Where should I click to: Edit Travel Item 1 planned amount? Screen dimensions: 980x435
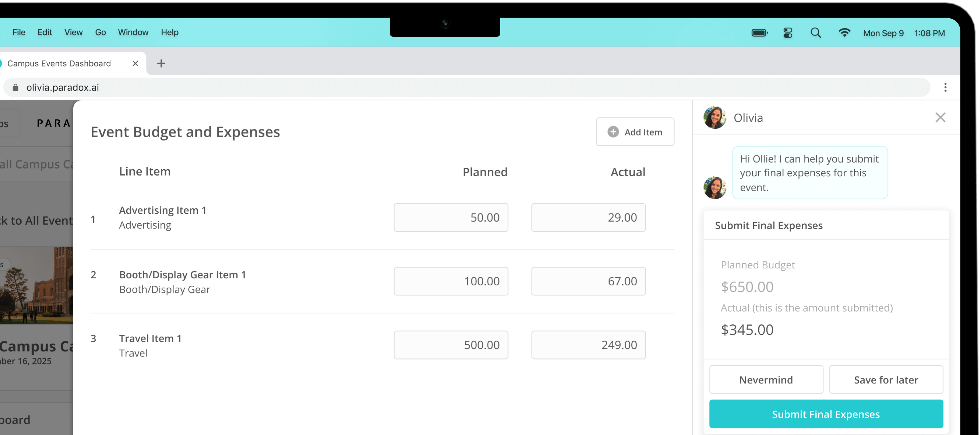coord(451,345)
